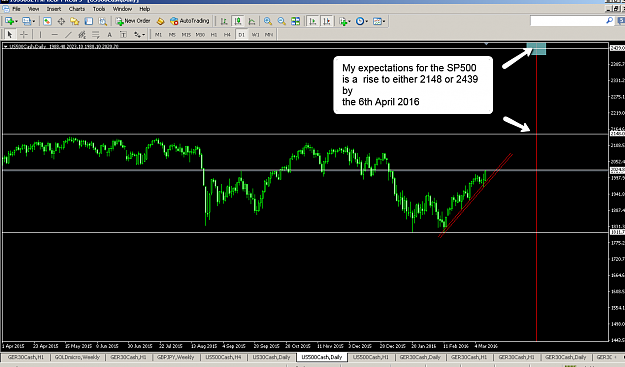Switch to H1 timeframe
Viewport: 625px width, 367px height.
pos(214,35)
